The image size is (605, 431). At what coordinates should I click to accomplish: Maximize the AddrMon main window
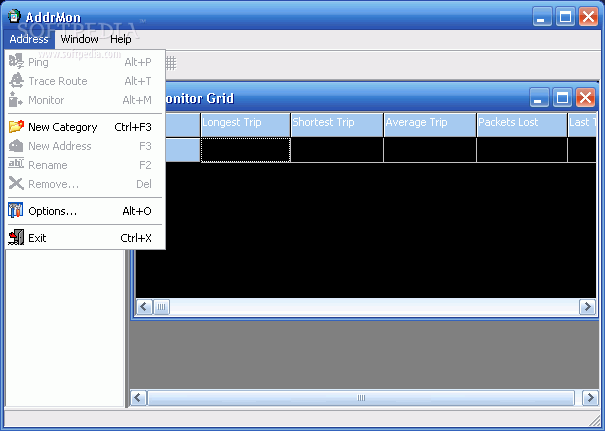tap(565, 17)
